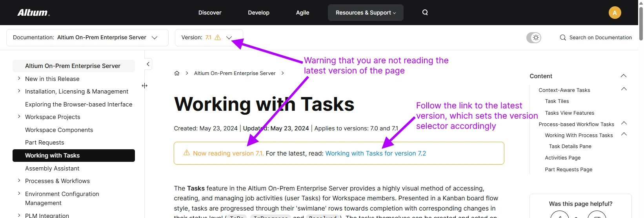644x218 pixels.
Task: Follow the Working with Tasks for version 7.2 link
Action: pos(375,153)
